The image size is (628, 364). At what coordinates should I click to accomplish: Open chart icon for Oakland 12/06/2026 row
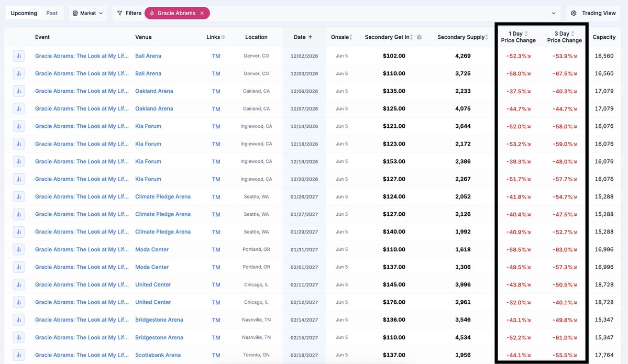pos(18,91)
